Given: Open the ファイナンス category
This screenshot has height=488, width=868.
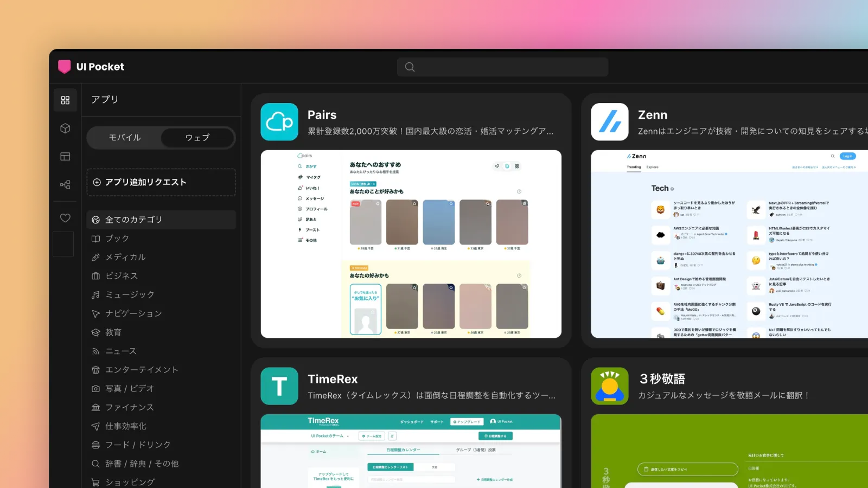Looking at the screenshot, I should [129, 407].
